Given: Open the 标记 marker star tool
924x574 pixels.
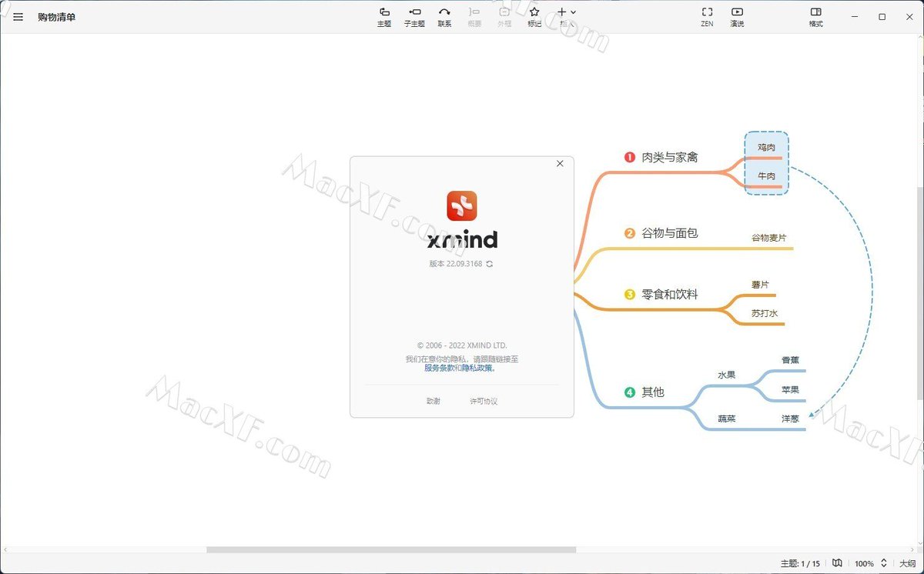Looking at the screenshot, I should 534,16.
